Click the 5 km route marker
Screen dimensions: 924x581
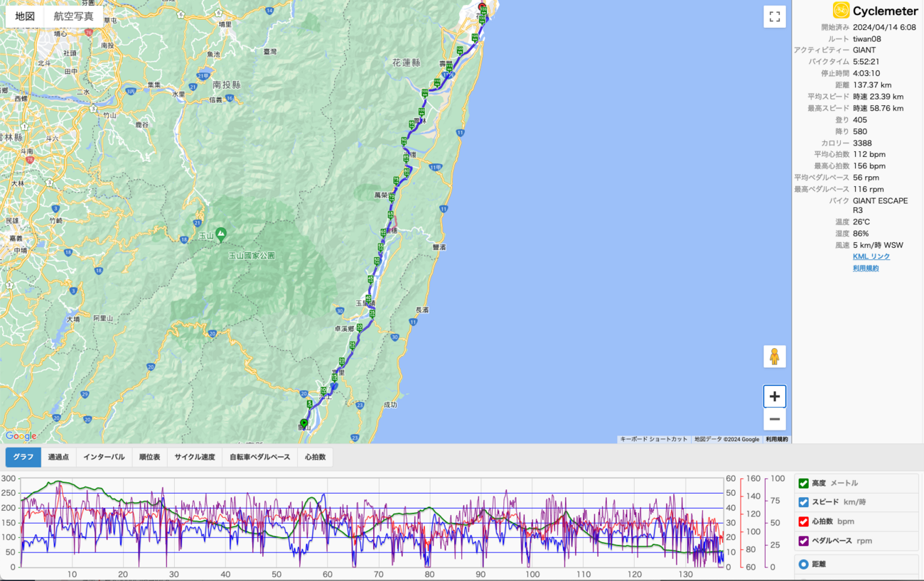pyautogui.click(x=310, y=404)
